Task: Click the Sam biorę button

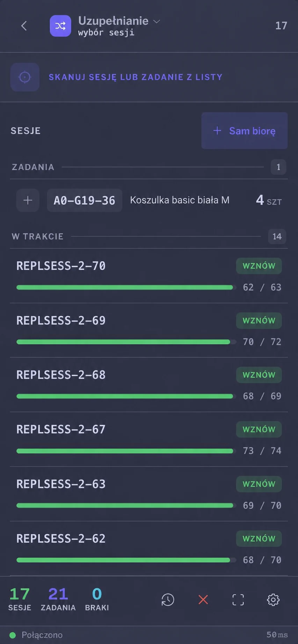Action: point(245,131)
